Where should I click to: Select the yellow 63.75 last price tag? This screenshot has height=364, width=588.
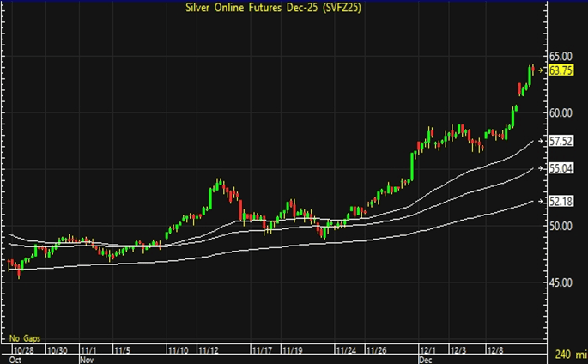click(x=560, y=70)
